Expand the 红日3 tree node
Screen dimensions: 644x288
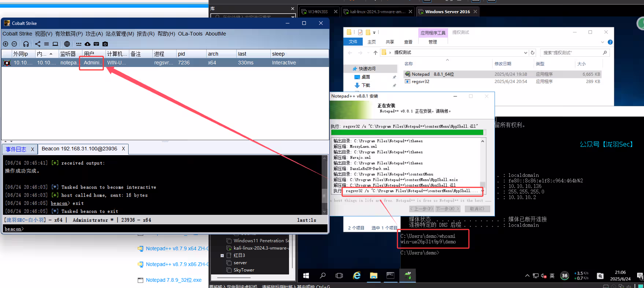pyautogui.click(x=222, y=255)
